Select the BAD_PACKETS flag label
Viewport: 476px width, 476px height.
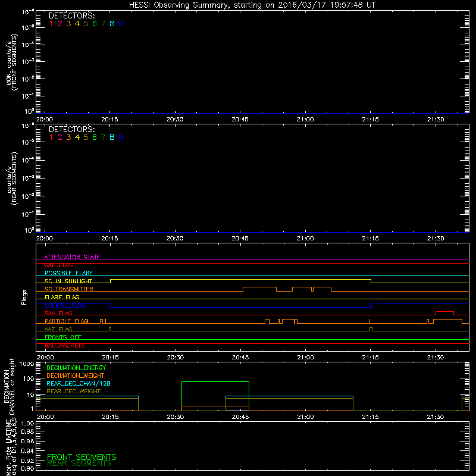pos(65,346)
